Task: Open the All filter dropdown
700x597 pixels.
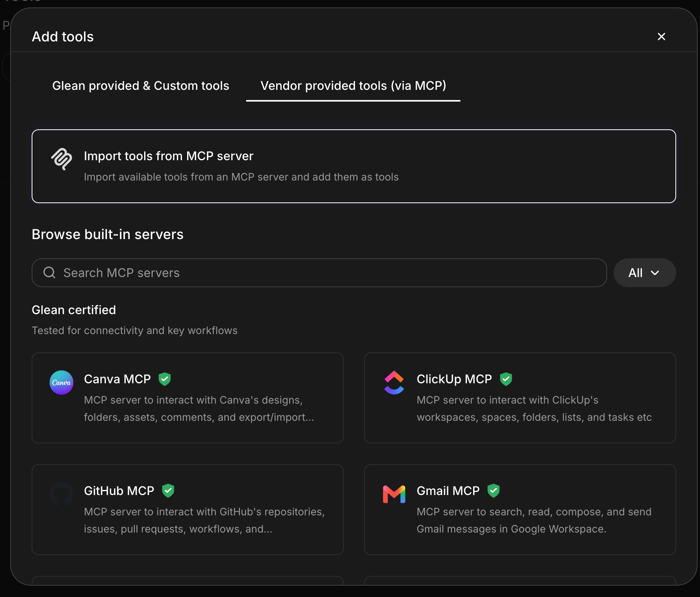Action: pyautogui.click(x=645, y=273)
